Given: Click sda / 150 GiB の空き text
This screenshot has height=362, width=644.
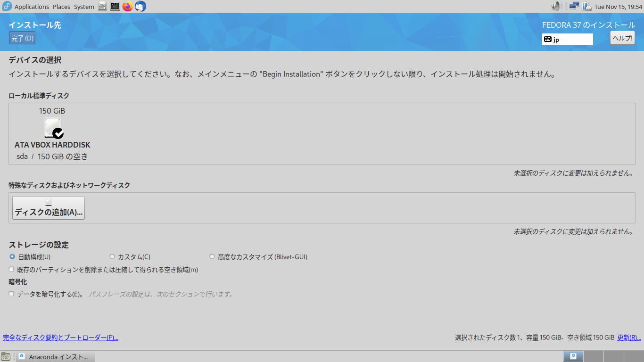Looking at the screenshot, I should 52,156.
